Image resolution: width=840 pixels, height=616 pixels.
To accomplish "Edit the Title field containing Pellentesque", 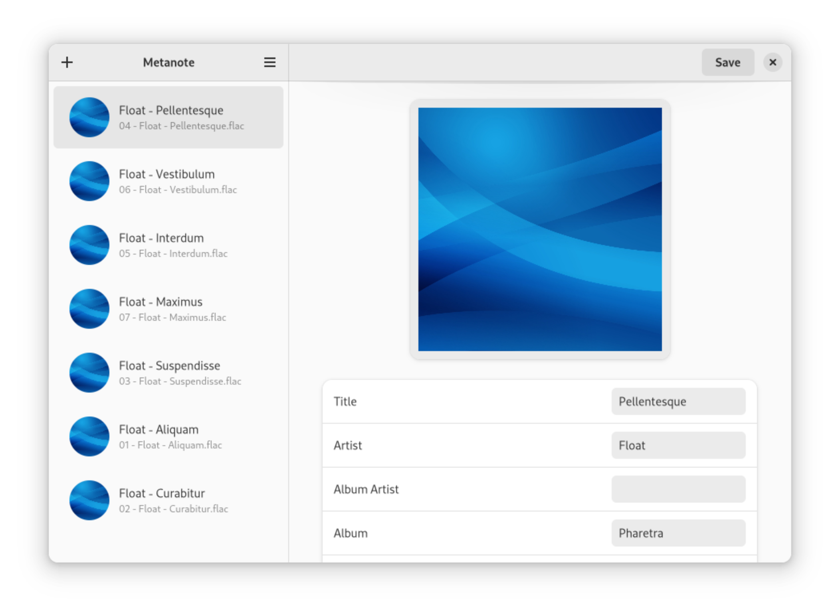I will coord(678,401).
